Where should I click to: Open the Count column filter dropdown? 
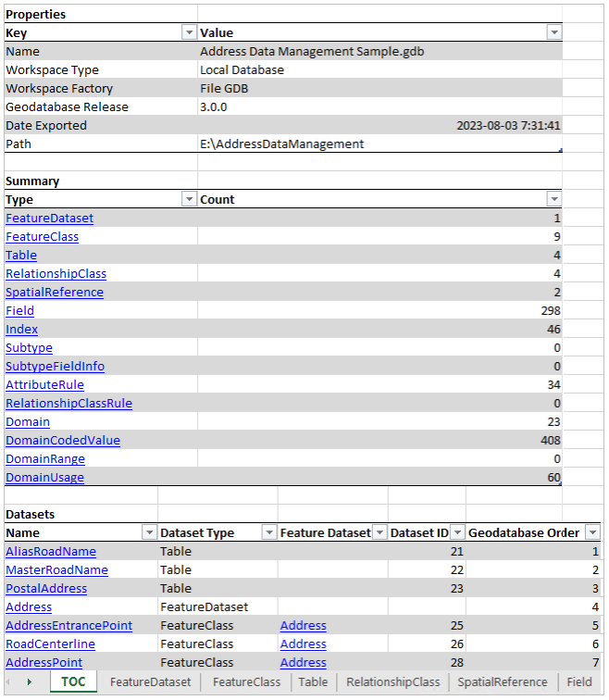(x=554, y=199)
